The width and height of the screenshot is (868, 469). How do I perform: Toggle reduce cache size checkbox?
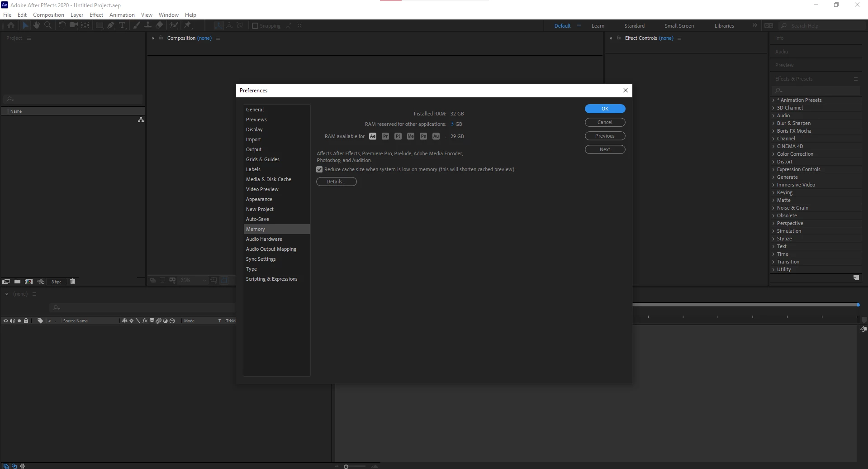[x=319, y=169]
